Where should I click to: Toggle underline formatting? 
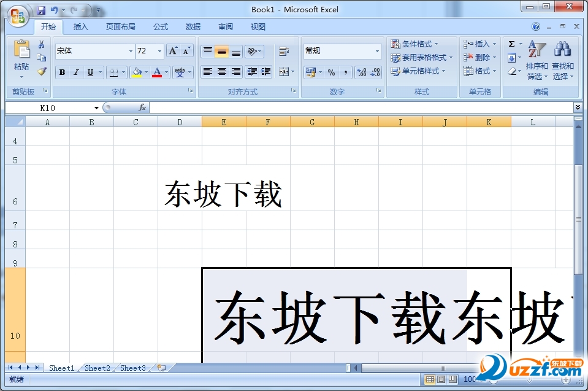click(90, 72)
